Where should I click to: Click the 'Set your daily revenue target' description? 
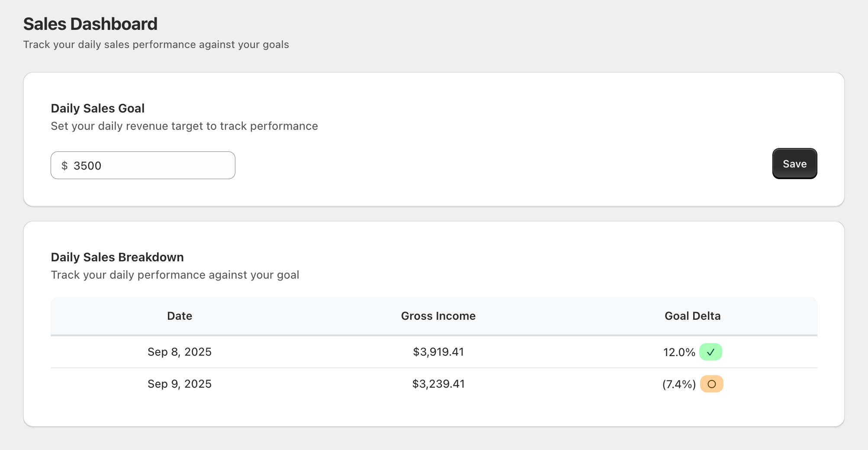coord(184,126)
